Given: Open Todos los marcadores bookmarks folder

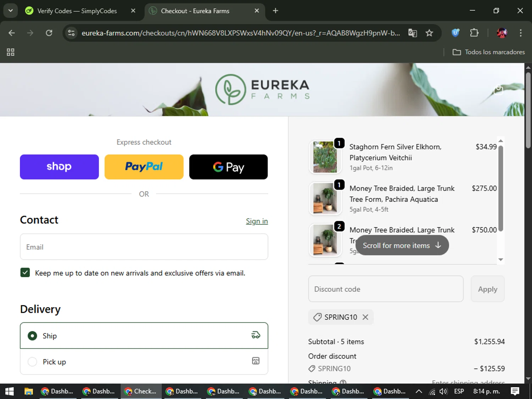Looking at the screenshot, I should 488,52.
